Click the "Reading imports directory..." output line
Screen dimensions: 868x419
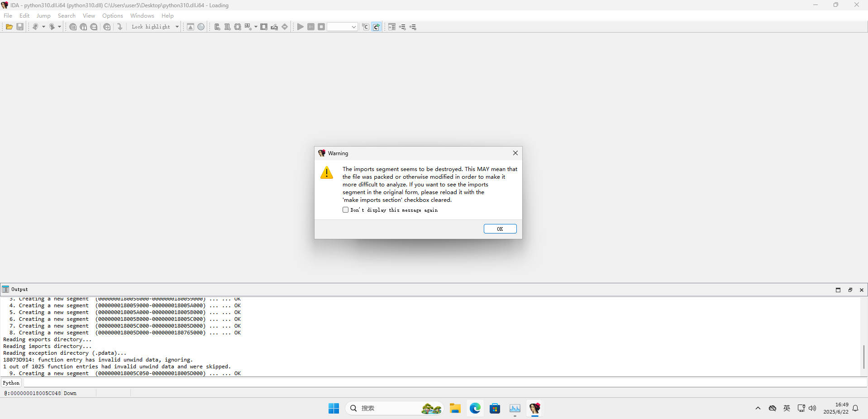point(47,346)
